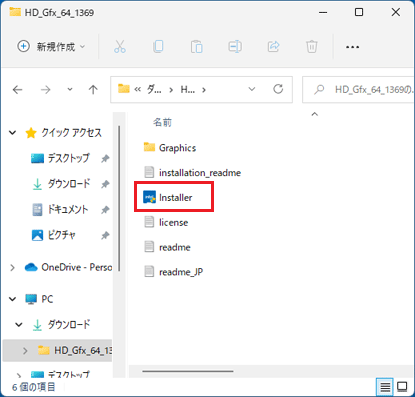Maximize the HD_Gfx_64_1369 window

coord(359,12)
